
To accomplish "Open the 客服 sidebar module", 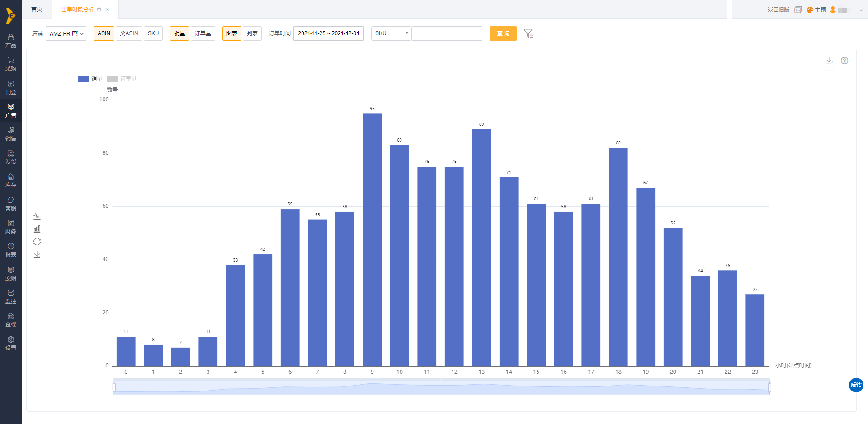I will [x=11, y=204].
